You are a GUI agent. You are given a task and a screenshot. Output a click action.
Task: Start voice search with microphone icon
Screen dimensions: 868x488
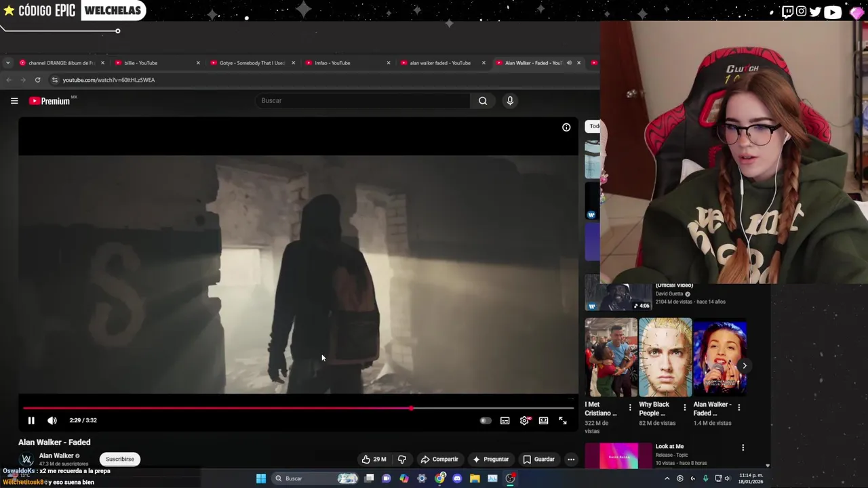click(510, 101)
